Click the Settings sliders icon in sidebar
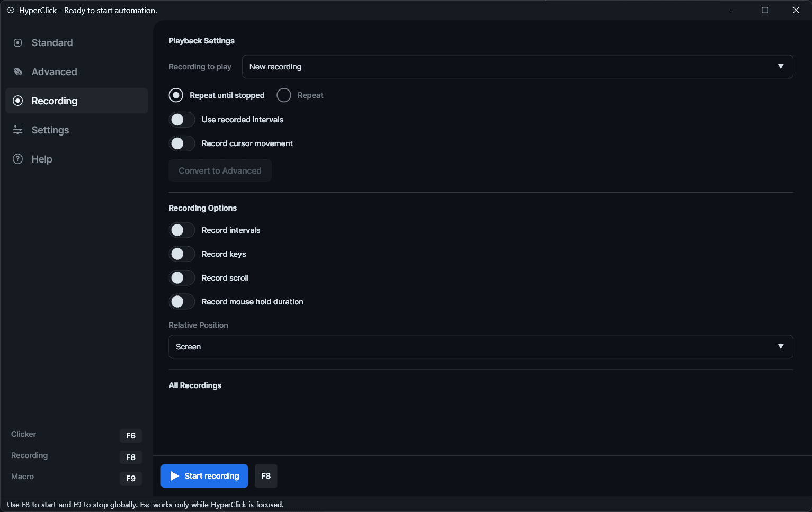Viewport: 812px width, 512px height. (17, 130)
